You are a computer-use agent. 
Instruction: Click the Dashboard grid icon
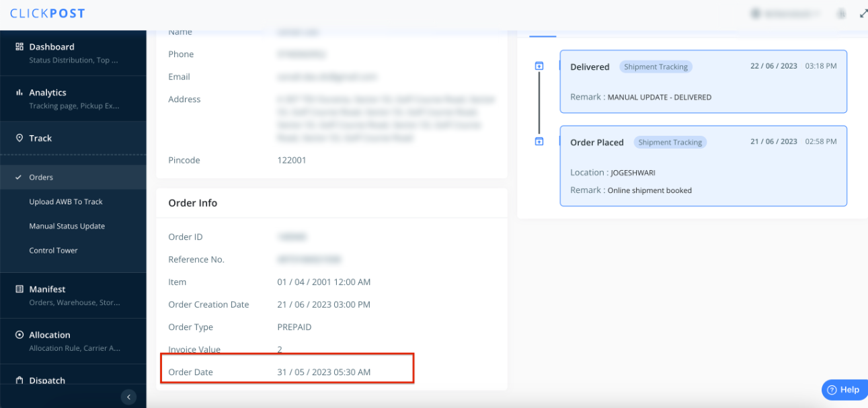[x=19, y=46]
